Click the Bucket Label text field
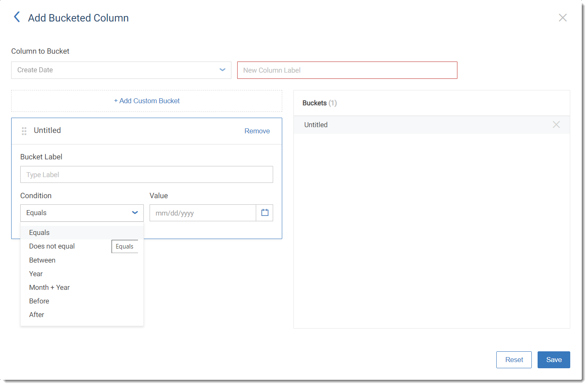Viewport: 588px width, 386px height. tap(146, 175)
